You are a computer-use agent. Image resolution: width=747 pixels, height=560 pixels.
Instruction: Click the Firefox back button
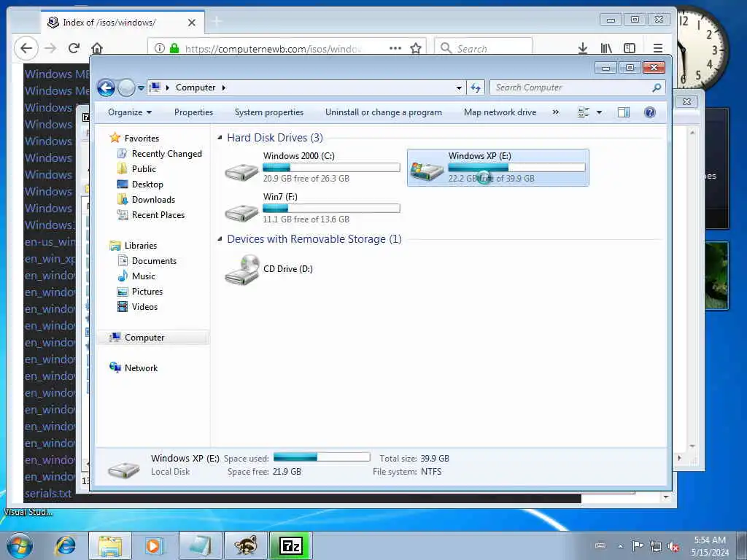point(26,48)
